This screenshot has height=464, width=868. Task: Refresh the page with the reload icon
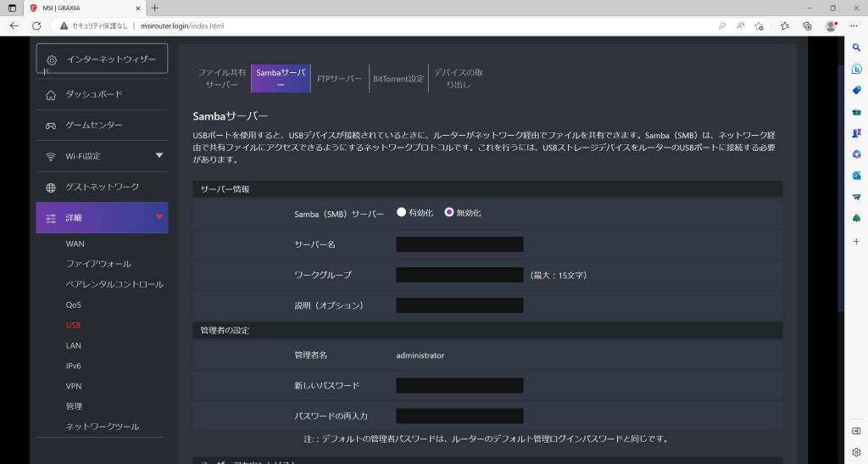coord(36,26)
